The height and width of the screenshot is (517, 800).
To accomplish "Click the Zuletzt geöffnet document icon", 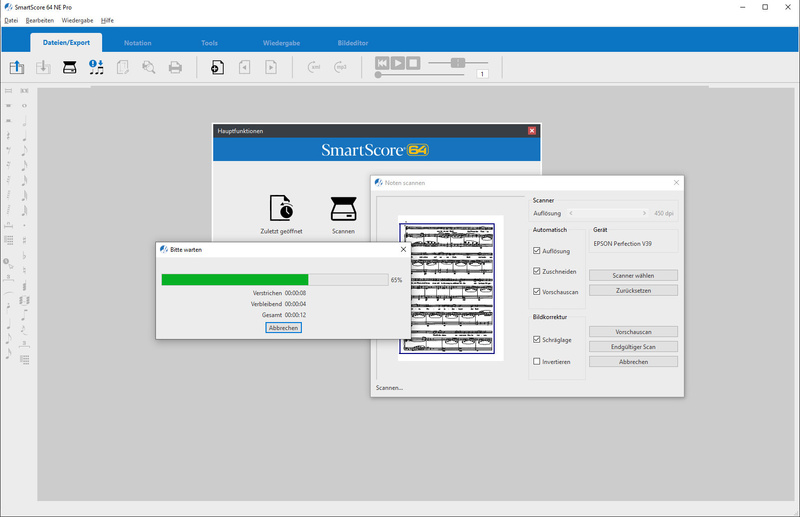I will click(x=281, y=207).
